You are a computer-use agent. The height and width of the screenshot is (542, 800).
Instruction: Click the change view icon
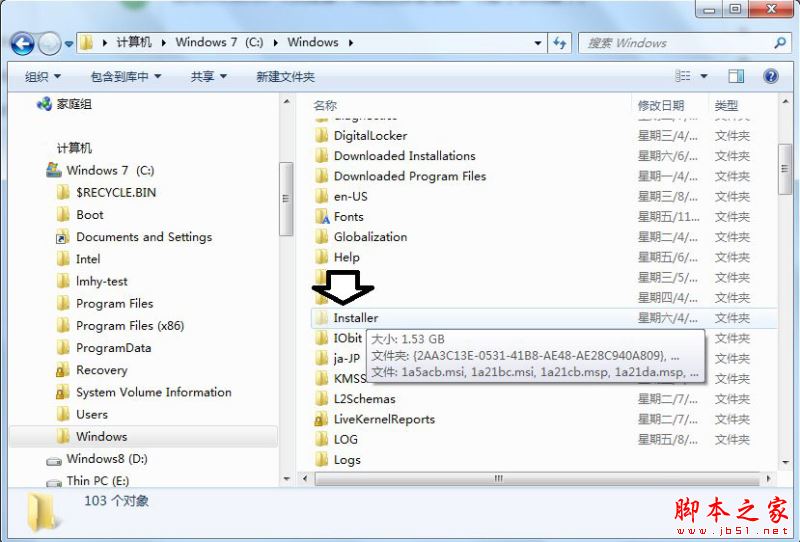coord(683,76)
